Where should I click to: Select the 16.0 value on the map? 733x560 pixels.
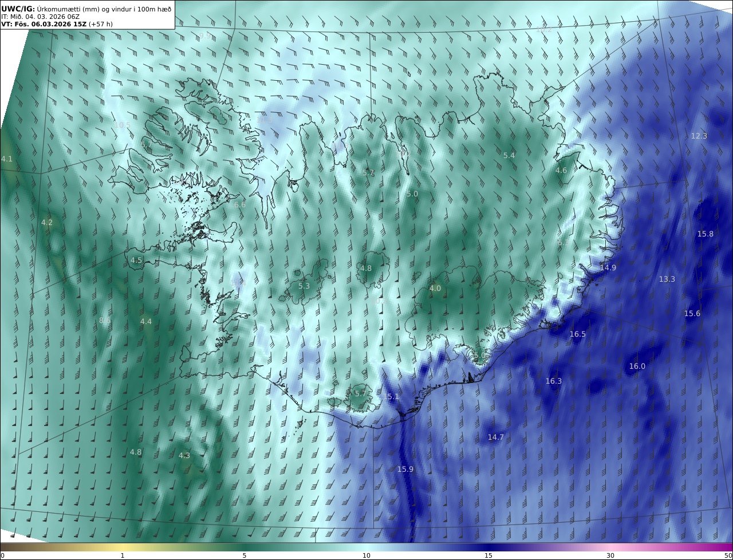click(x=637, y=366)
